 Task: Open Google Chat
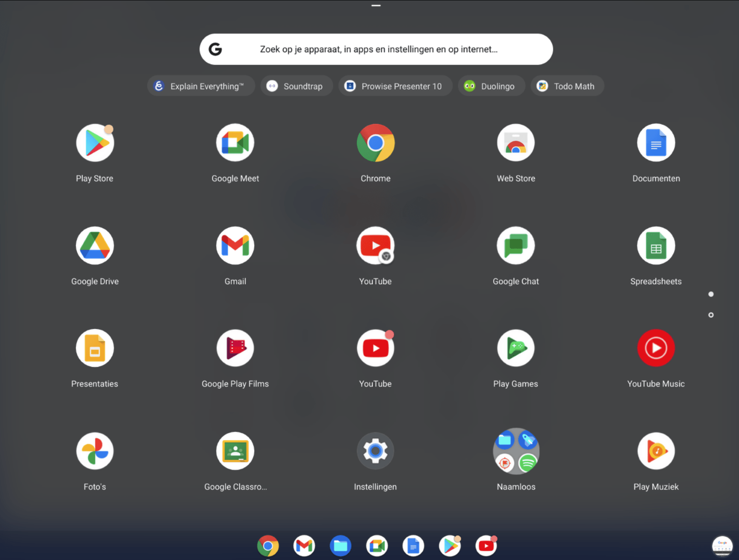coord(516,246)
